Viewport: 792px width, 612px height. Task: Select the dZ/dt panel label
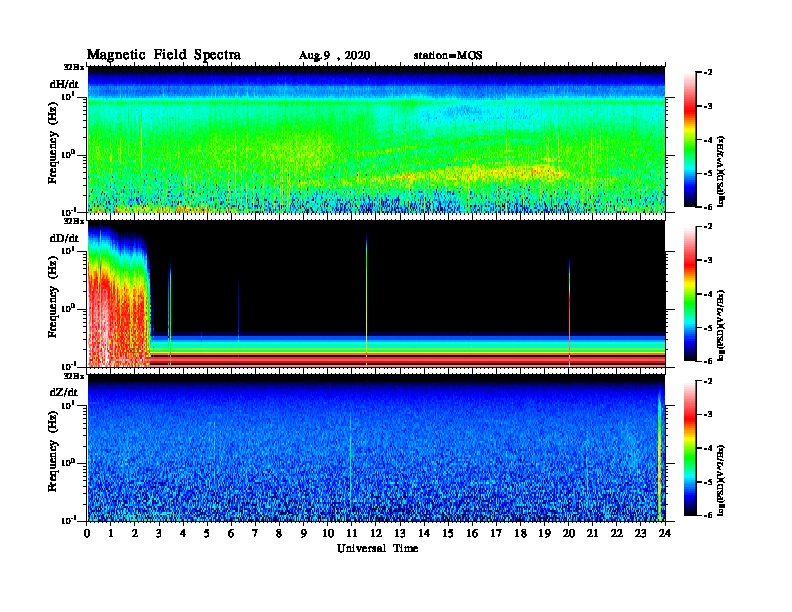click(64, 392)
